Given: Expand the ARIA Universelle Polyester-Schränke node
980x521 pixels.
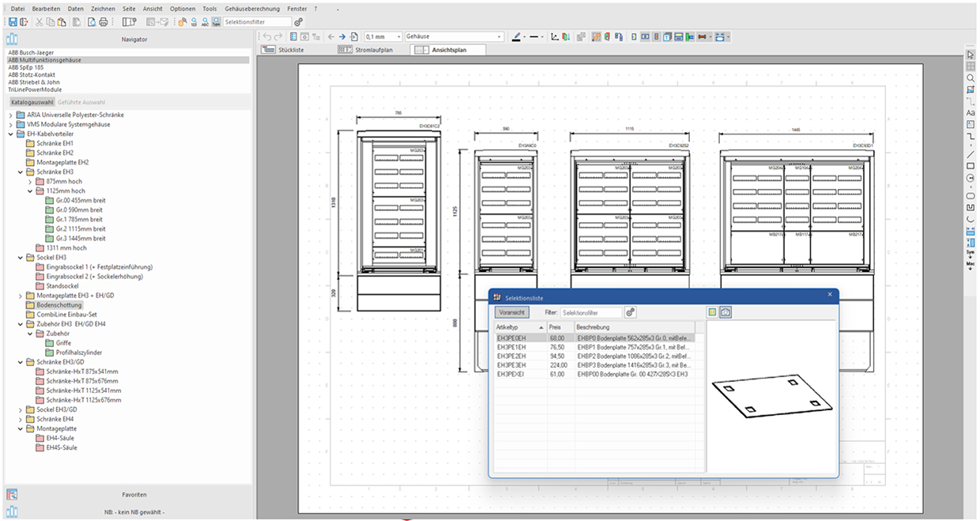Looking at the screenshot, I should click(11, 115).
